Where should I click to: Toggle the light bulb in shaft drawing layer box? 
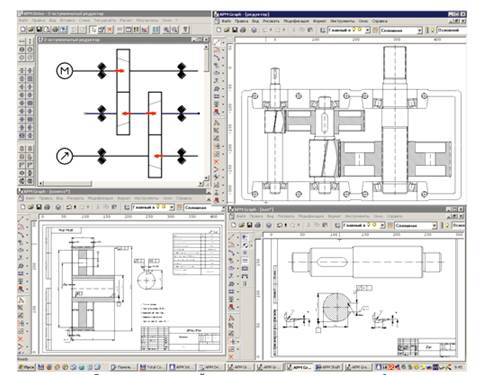pyautogui.click(x=369, y=225)
